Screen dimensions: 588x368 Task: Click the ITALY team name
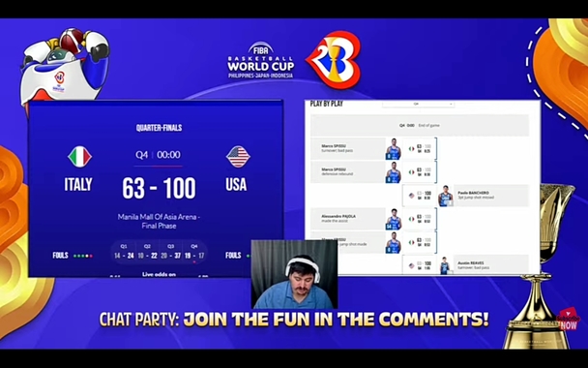pos(78,184)
